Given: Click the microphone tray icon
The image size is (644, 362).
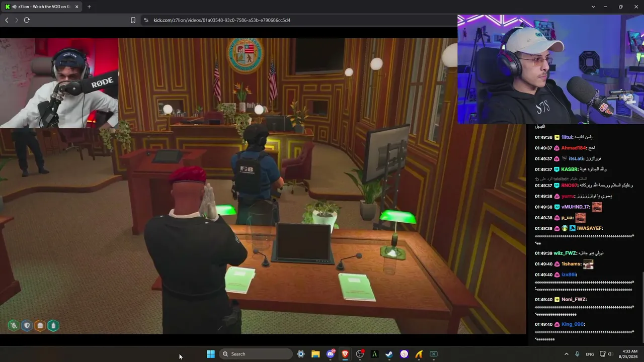Looking at the screenshot, I should [x=577, y=354].
